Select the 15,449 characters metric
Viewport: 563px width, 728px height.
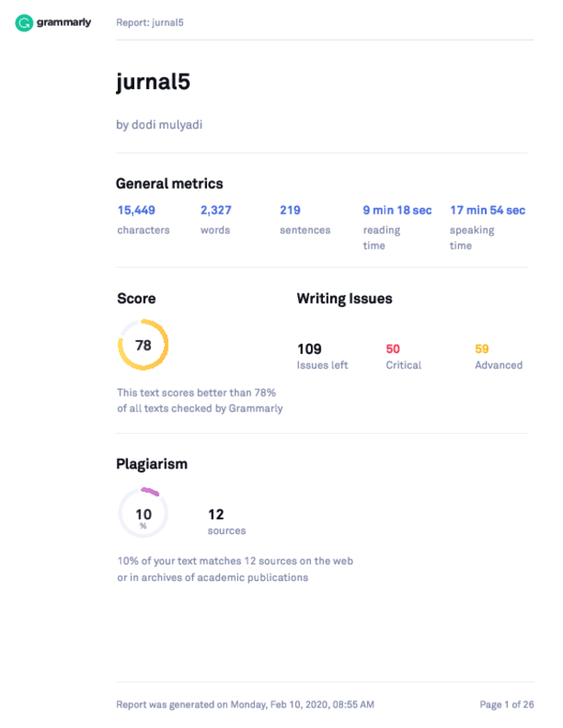coord(136,210)
